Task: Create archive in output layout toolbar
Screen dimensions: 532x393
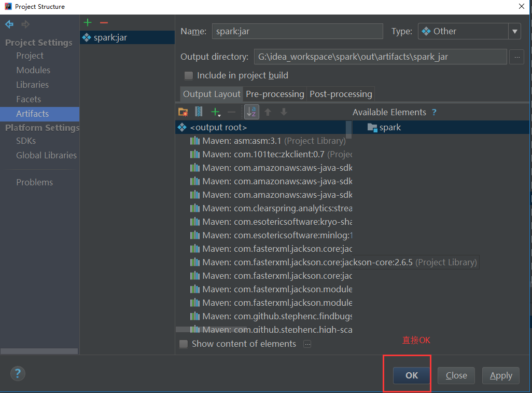Action: [x=199, y=112]
